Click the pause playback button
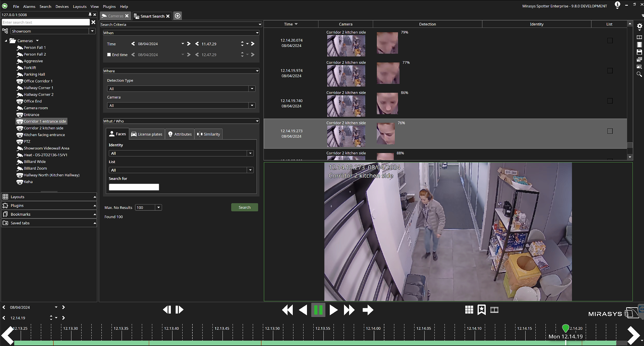This screenshot has width=644, height=346. (318, 310)
